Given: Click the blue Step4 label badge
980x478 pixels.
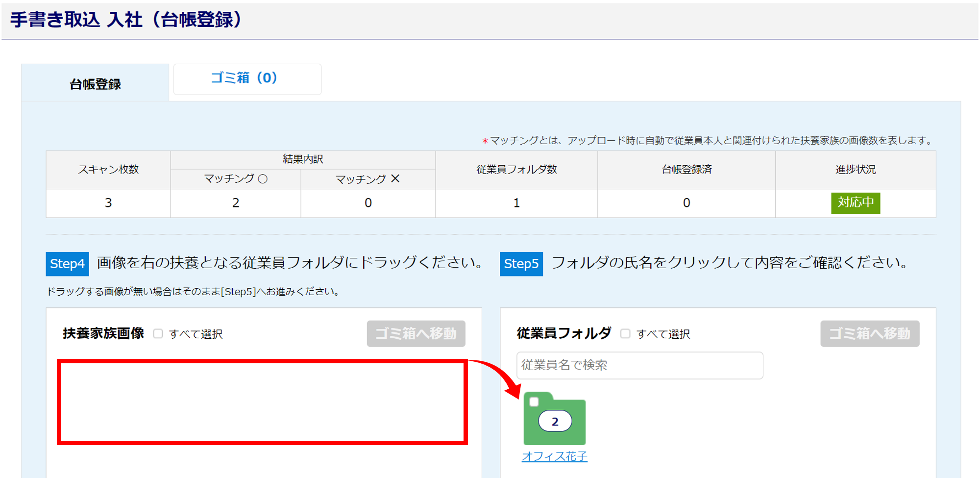Looking at the screenshot, I should (x=67, y=264).
